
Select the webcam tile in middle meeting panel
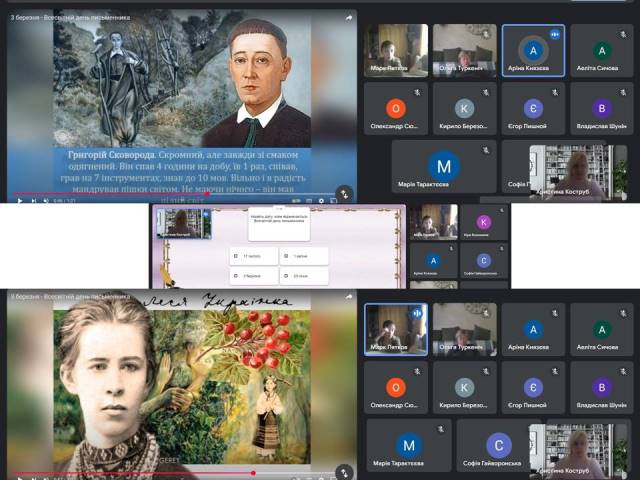[433, 222]
